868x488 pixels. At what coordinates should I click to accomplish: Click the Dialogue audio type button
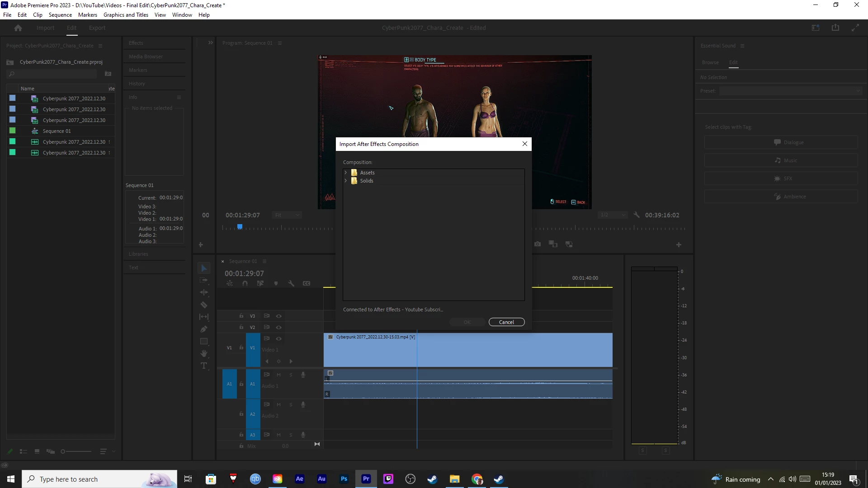781,142
